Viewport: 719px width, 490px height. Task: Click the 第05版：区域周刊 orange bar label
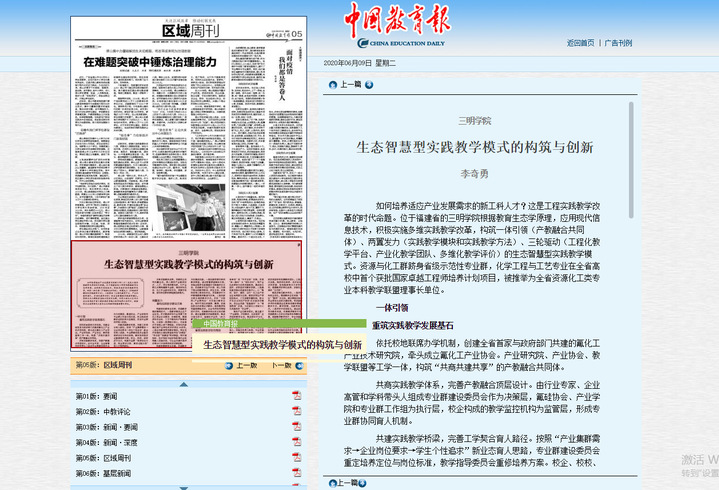click(x=104, y=365)
